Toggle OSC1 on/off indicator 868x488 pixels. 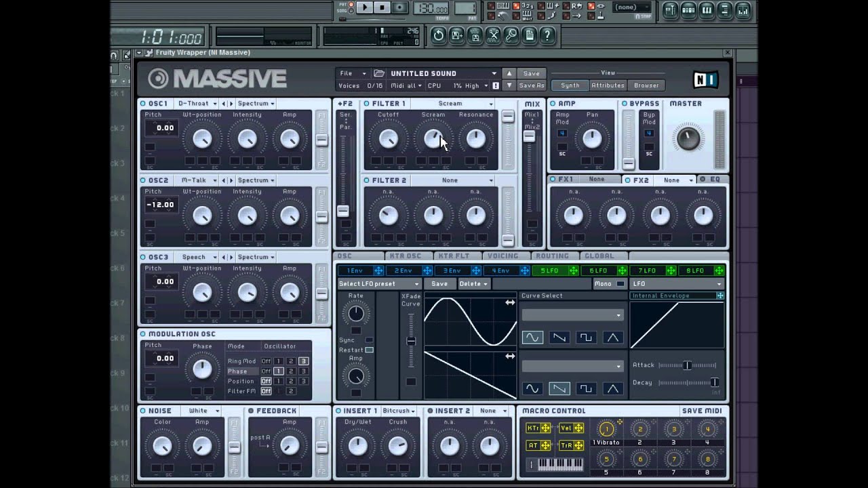pos(143,104)
